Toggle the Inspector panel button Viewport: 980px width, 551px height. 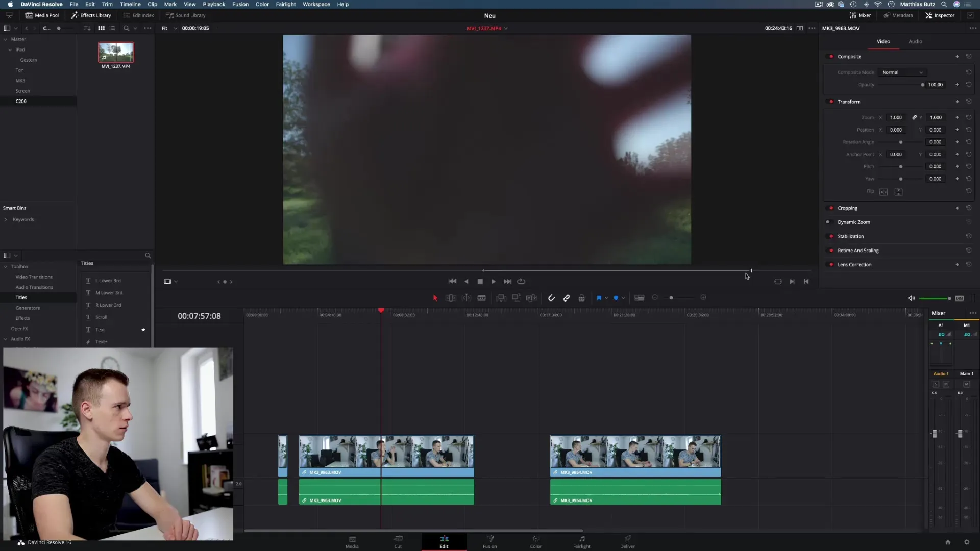(x=940, y=15)
